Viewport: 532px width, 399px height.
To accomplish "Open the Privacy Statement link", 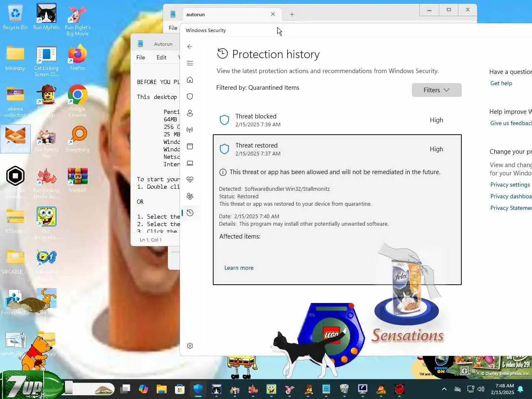I will (511, 208).
